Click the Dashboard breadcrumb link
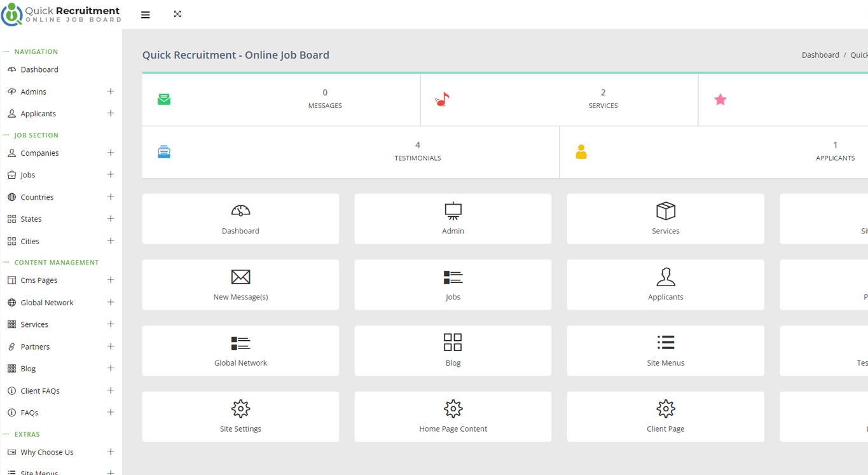 (820, 55)
